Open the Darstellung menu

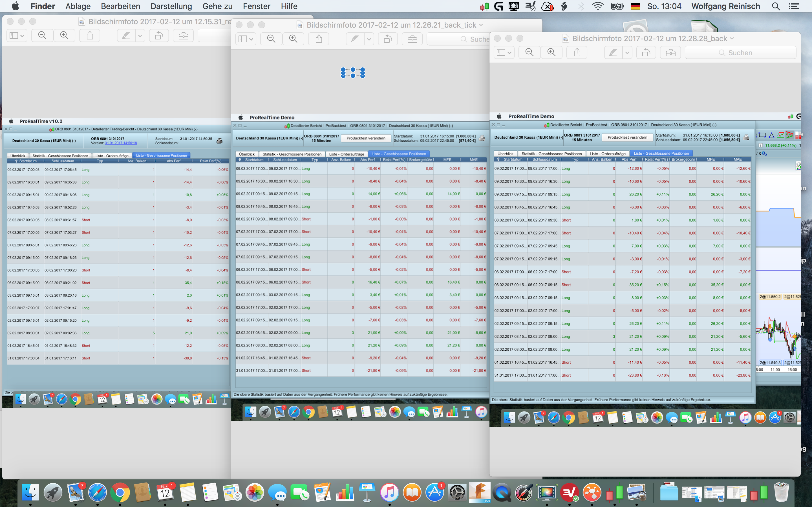(x=171, y=6)
